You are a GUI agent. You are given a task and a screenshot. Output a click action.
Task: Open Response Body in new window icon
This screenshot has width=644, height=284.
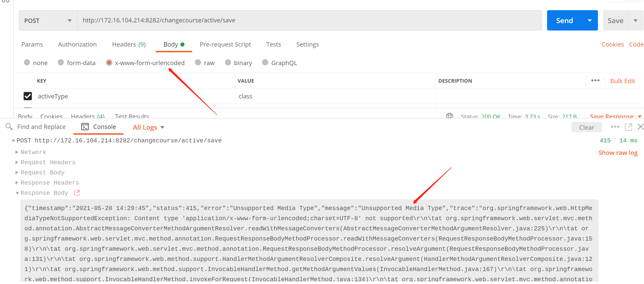pyautogui.click(x=77, y=193)
